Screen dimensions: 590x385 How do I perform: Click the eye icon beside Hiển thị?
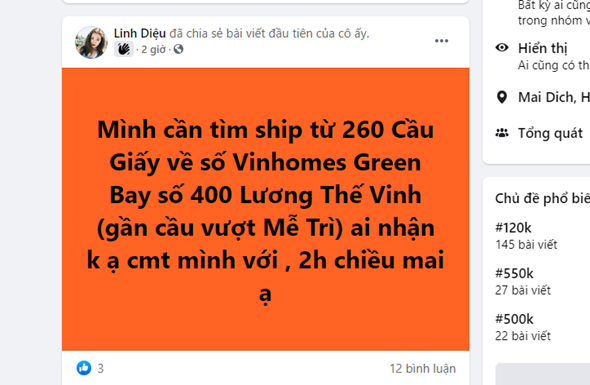(502, 47)
